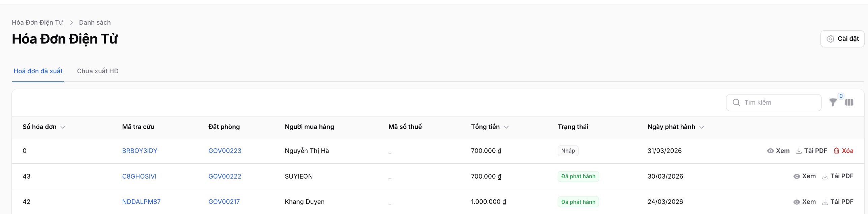Open the column visibility icon
The width and height of the screenshot is (868, 214).
point(849,102)
